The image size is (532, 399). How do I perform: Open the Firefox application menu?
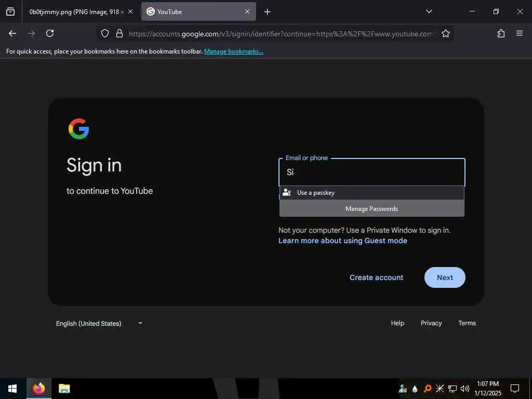click(520, 33)
